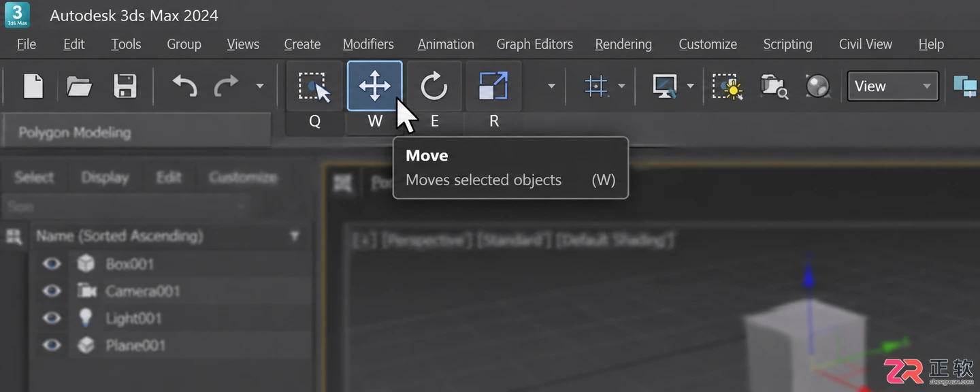The width and height of the screenshot is (980, 392).
Task: Open the Create menu
Action: click(302, 44)
